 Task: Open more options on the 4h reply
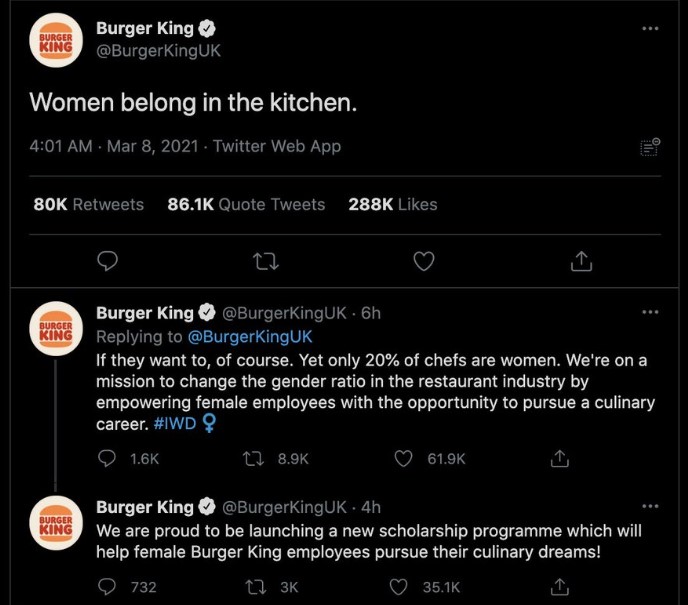[x=651, y=506]
